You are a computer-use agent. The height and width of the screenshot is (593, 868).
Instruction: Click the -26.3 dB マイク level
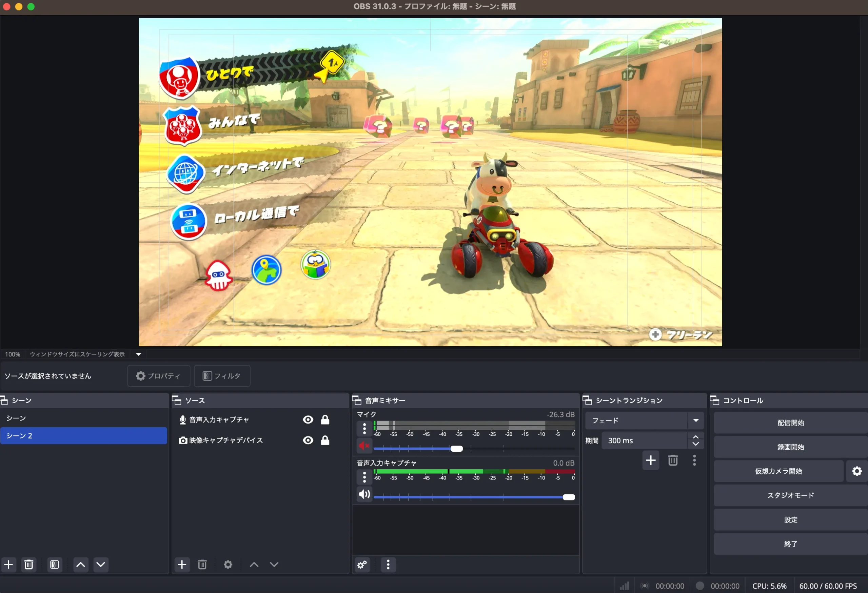tap(560, 414)
